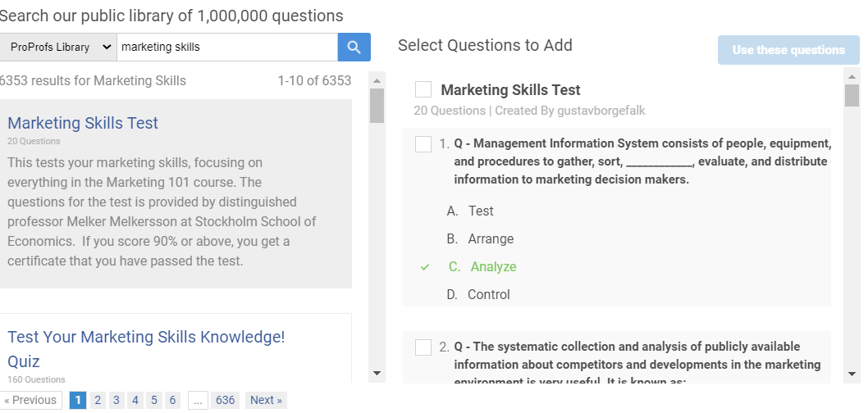
Task: Click scroll up arrow in results list
Action: [377, 79]
